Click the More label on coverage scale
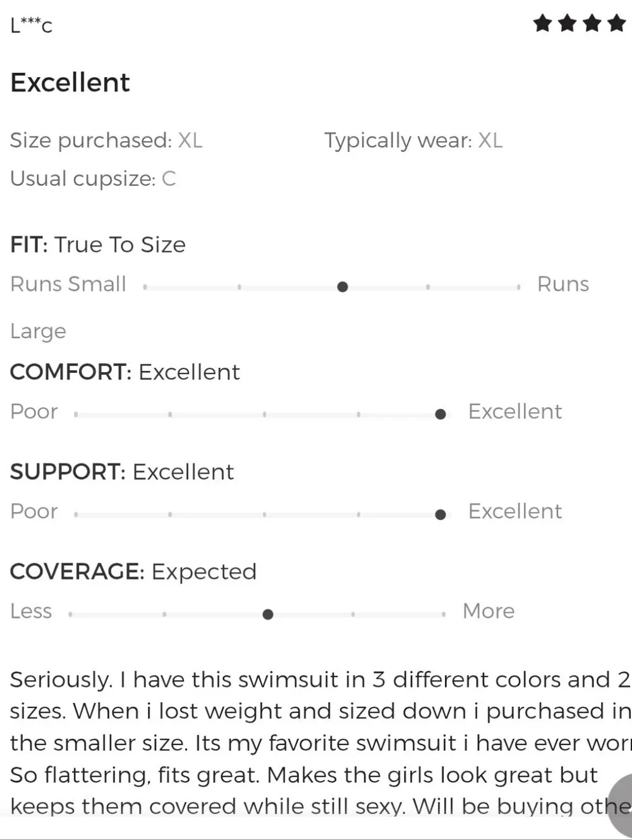This screenshot has width=632, height=840. pyautogui.click(x=489, y=611)
